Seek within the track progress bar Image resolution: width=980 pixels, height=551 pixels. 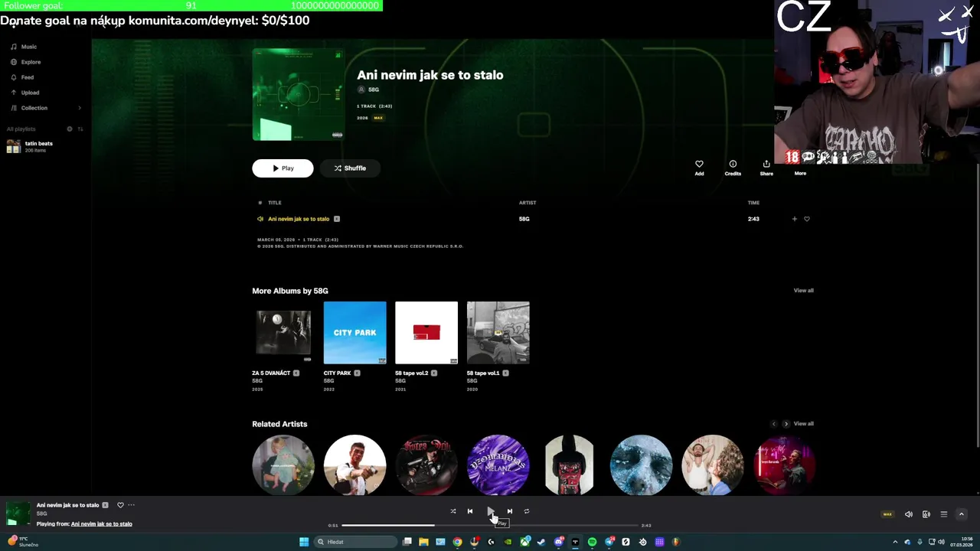pos(490,526)
